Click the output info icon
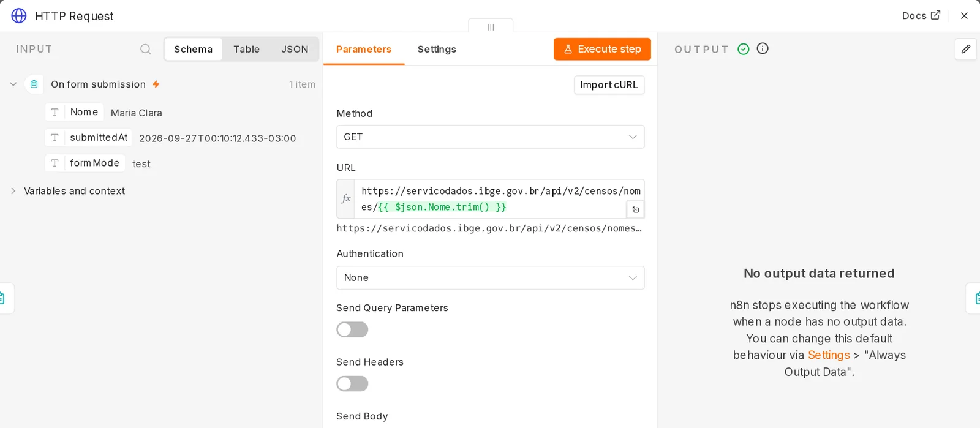This screenshot has height=428, width=980. point(763,48)
